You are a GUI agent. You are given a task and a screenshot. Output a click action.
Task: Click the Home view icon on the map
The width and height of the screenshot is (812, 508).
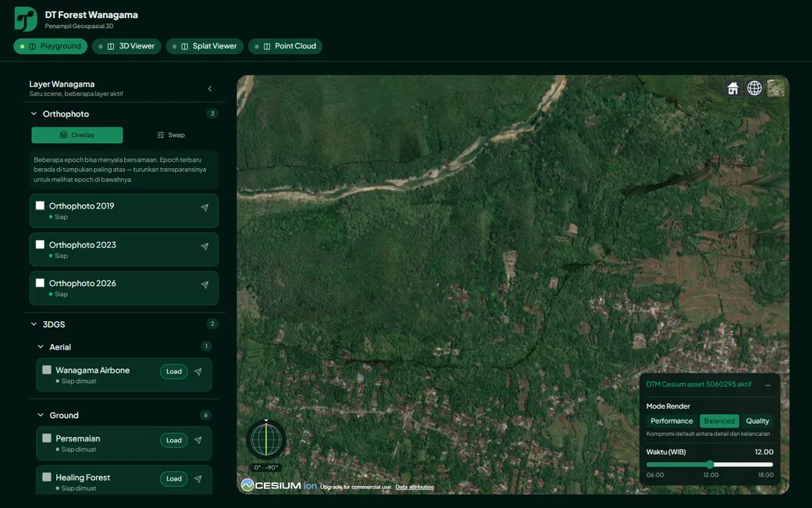pos(733,88)
